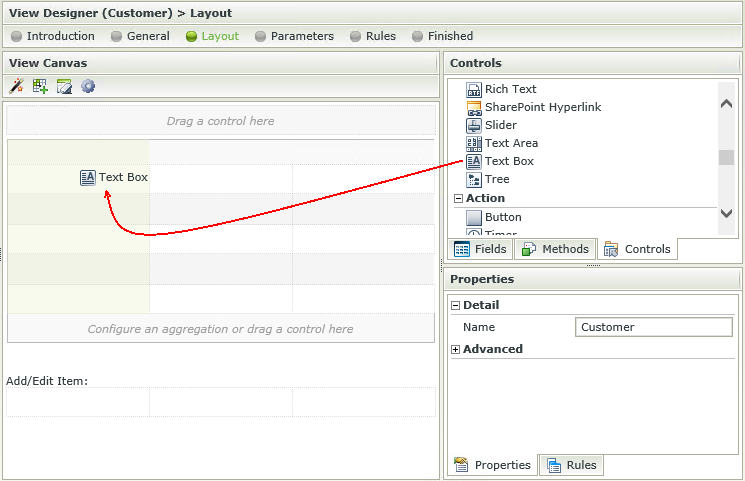Select the Slider control icon

coord(474,125)
